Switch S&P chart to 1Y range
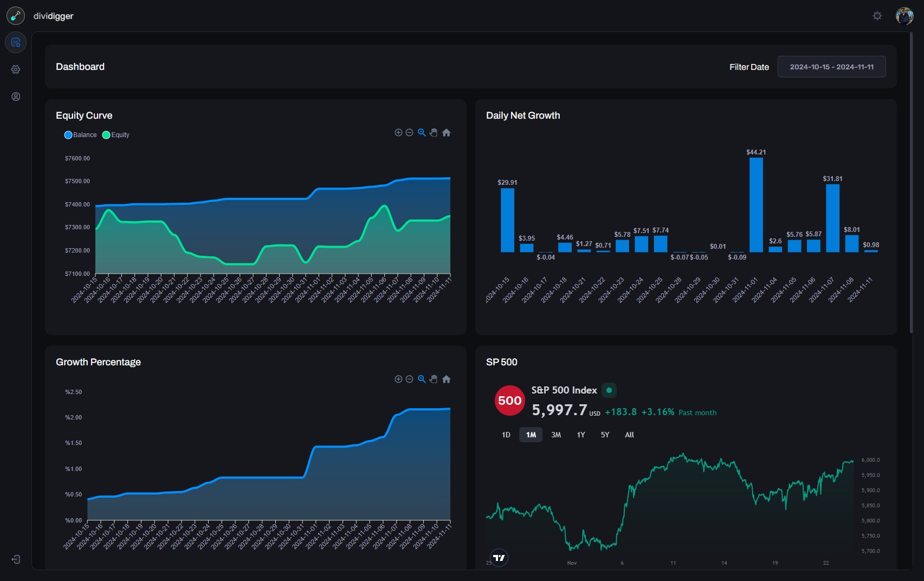Image resolution: width=924 pixels, height=581 pixels. pos(581,435)
